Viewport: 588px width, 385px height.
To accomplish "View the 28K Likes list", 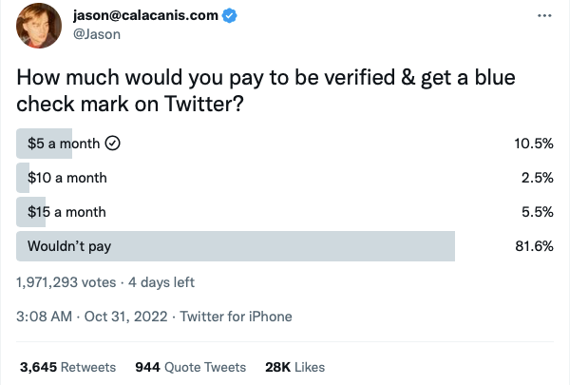I will pyautogui.click(x=294, y=367).
